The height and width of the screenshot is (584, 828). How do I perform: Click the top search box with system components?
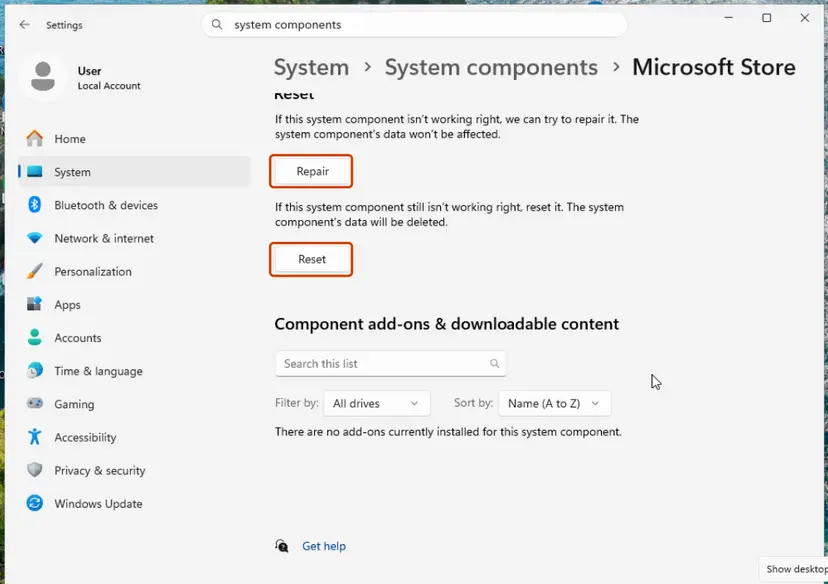pyautogui.click(x=414, y=24)
